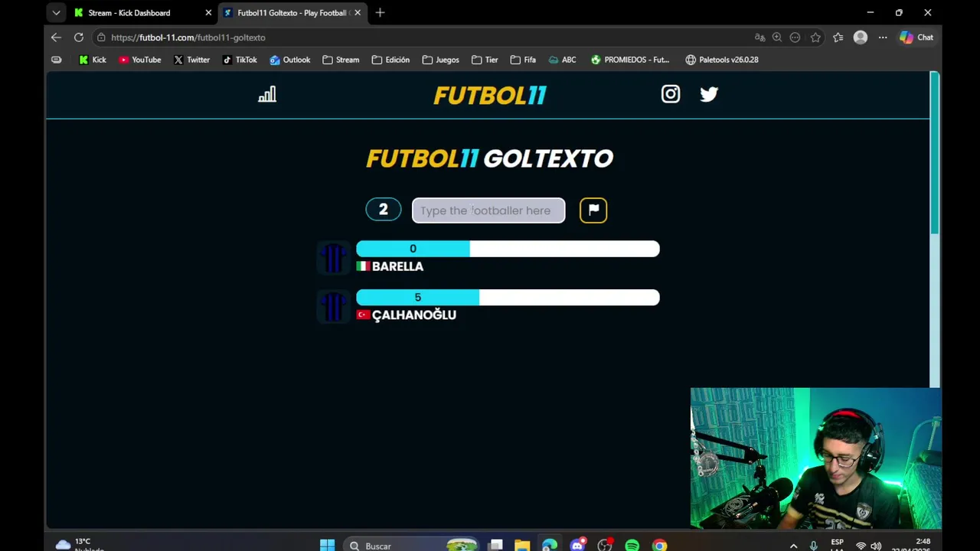Click the page vertical scrollbar
The width and height of the screenshot is (980, 551).
(934, 153)
